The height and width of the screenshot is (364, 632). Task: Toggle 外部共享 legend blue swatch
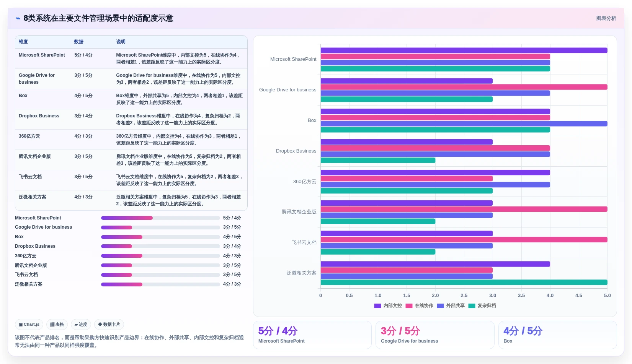[x=440, y=306]
